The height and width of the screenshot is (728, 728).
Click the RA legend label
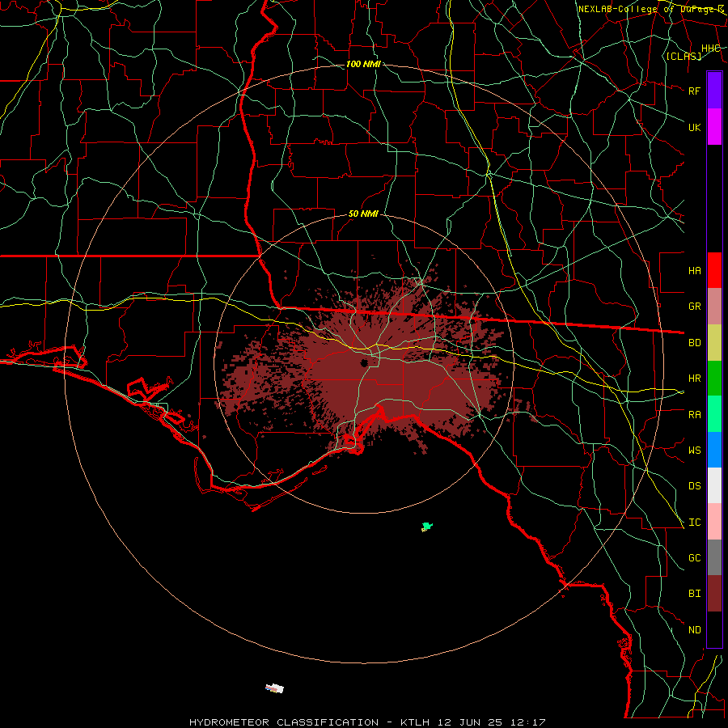694,415
